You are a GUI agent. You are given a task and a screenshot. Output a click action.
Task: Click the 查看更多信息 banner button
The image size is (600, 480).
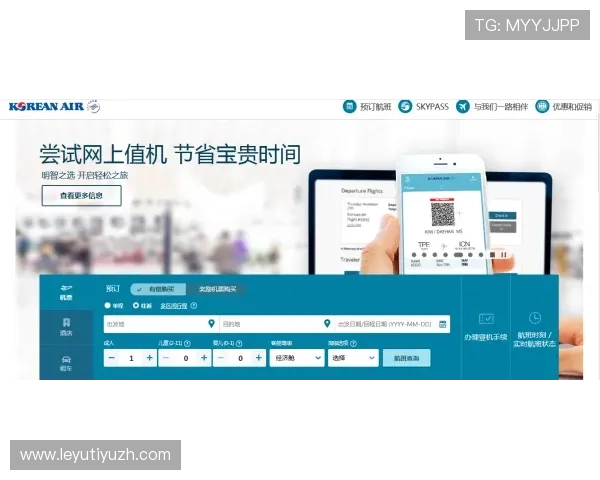(82, 196)
